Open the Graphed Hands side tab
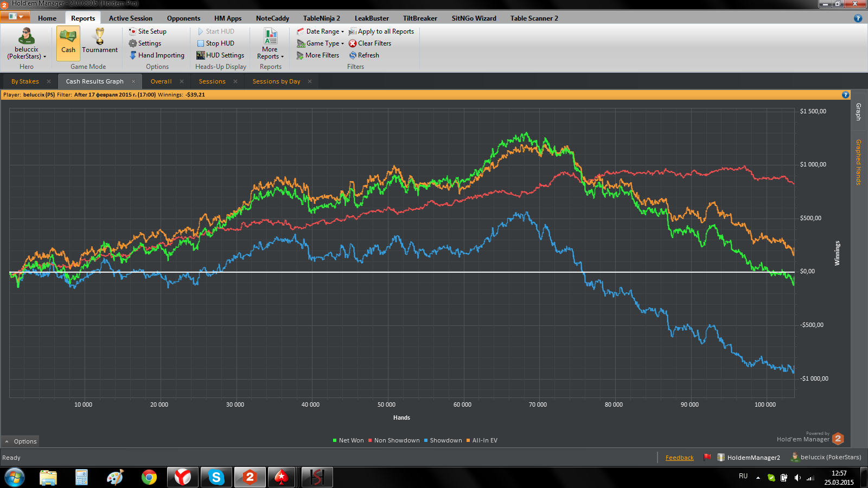868x488 pixels. [x=858, y=162]
